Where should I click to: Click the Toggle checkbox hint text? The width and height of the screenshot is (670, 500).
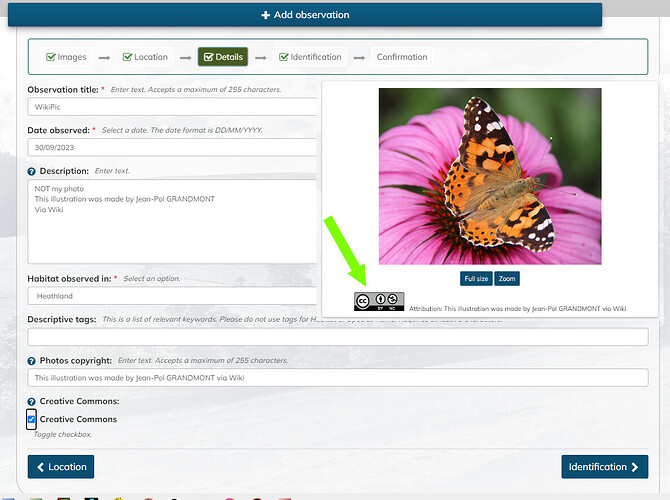click(x=63, y=434)
